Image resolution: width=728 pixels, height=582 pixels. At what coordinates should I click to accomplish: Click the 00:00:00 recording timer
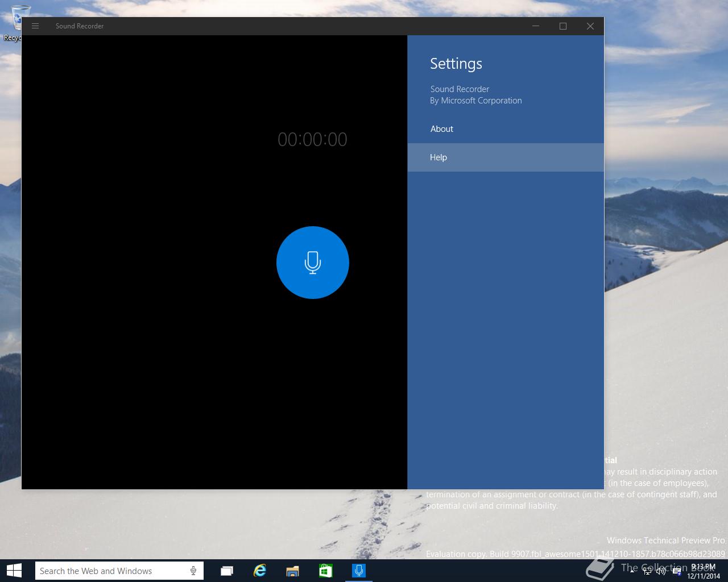coord(312,139)
